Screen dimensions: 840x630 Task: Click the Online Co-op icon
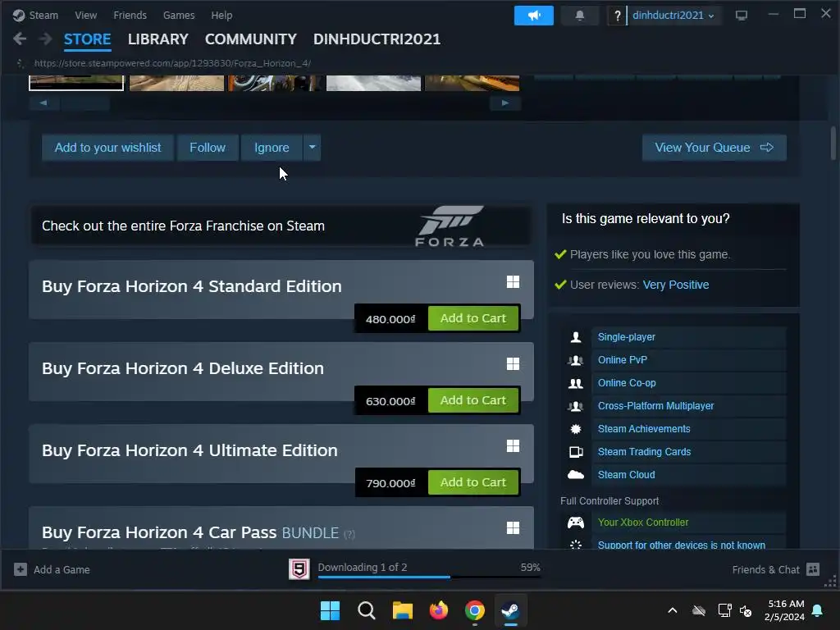click(x=576, y=383)
